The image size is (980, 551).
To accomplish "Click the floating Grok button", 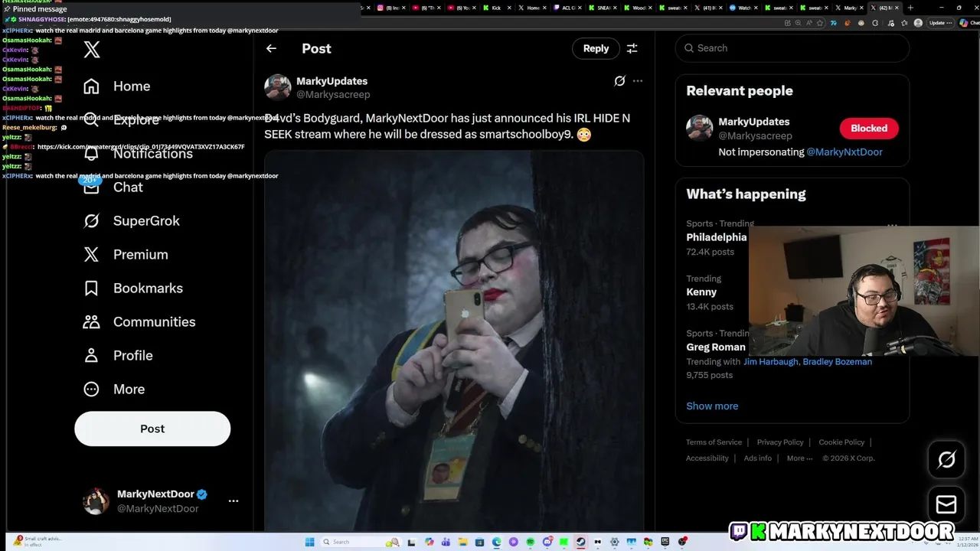I will point(946,459).
